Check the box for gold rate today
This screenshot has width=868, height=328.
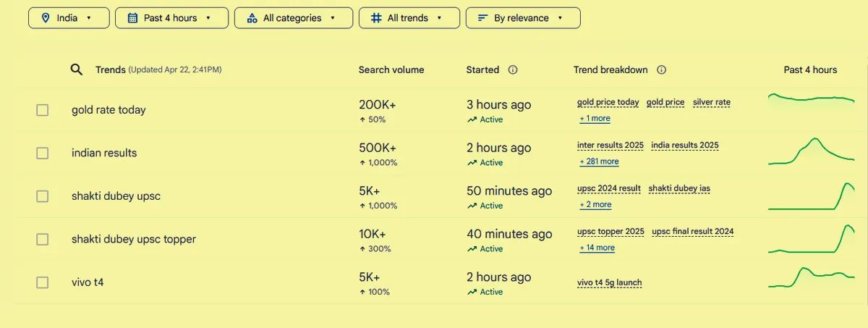43,110
